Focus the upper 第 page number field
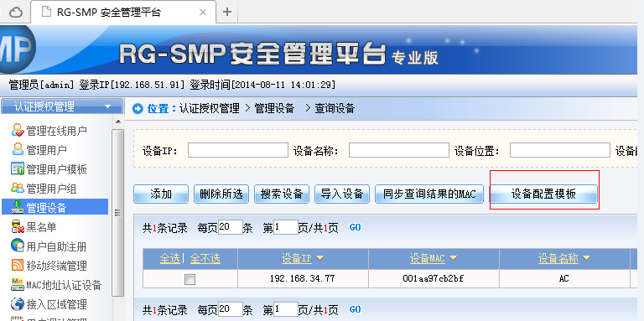Screen dimensions: 644x321 [285, 227]
